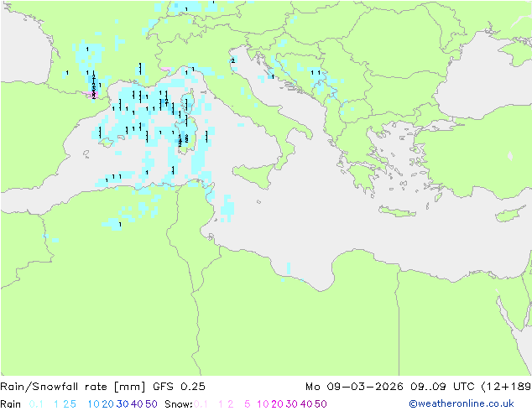Screen dimensions: 532x411
Task: Select the Rain 0.1 legend color value
Action: click(x=36, y=404)
